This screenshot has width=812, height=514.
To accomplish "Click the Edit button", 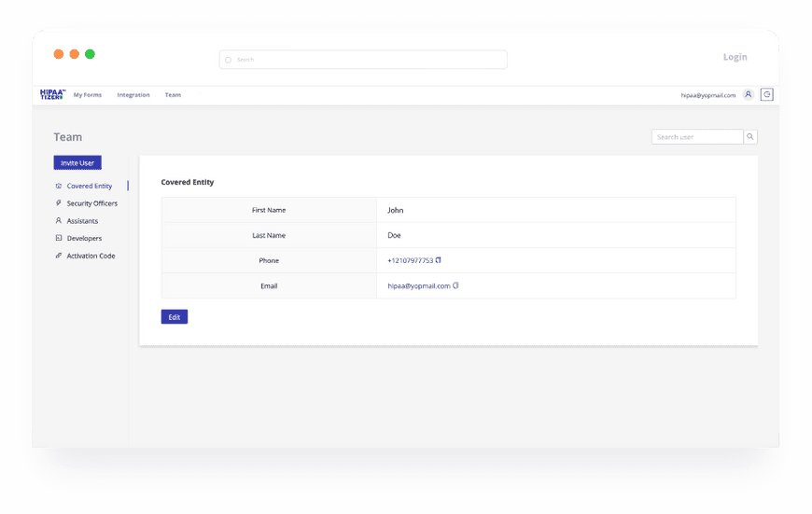I will tap(175, 317).
